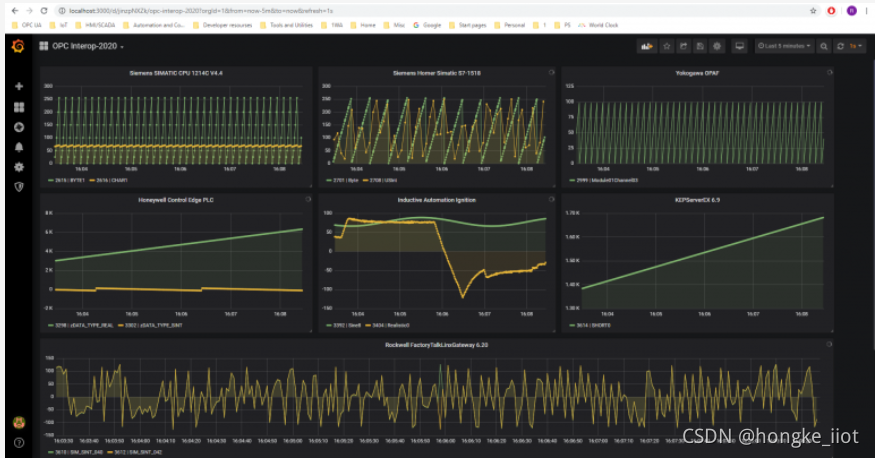Viewport: 875px width, 458px height.
Task: Open the Server Admin shield icon
Action: (x=19, y=187)
